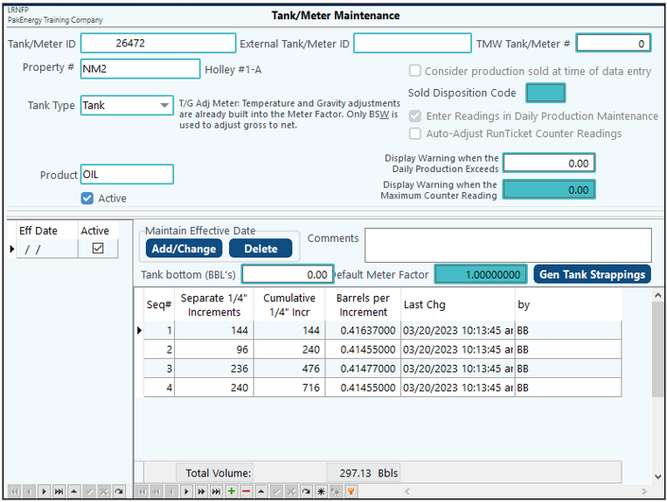667x502 pixels.
Task: Click the Delete effective date button
Action: coord(260,248)
